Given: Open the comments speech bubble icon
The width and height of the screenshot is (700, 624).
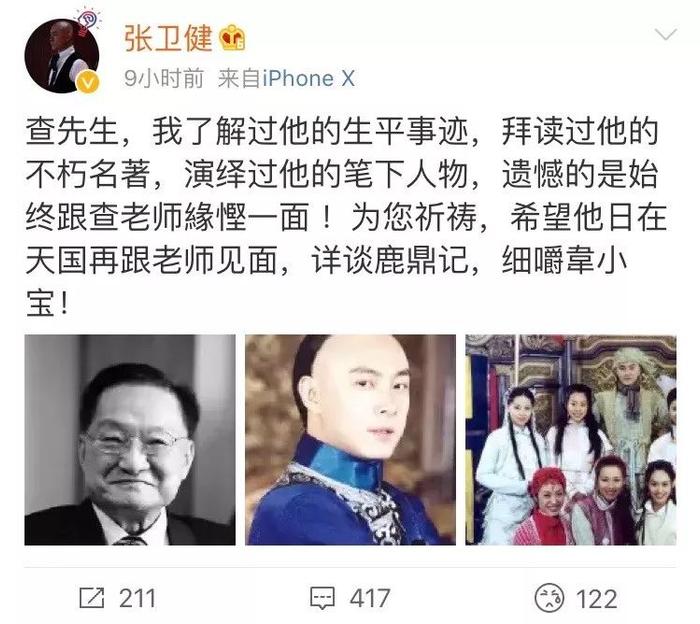Looking at the screenshot, I should (322, 598).
